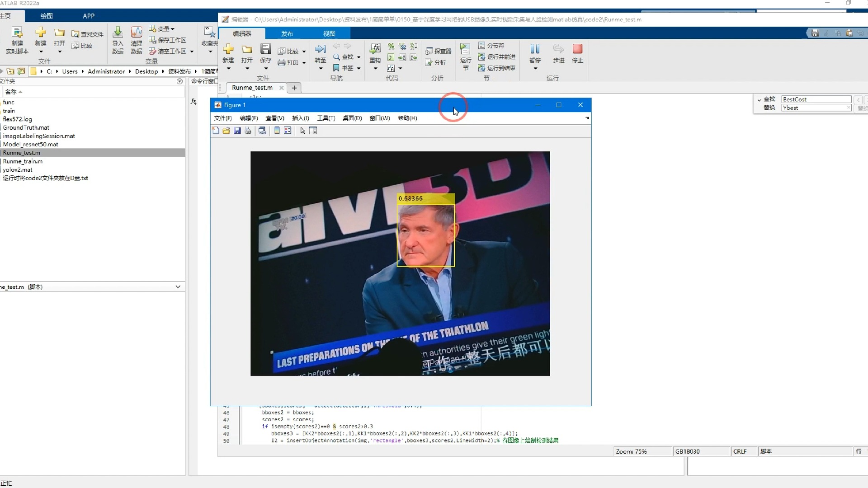The width and height of the screenshot is (868, 488).
Task: Click the browse-for-folder icon in the address bar
Action: pos(21,71)
